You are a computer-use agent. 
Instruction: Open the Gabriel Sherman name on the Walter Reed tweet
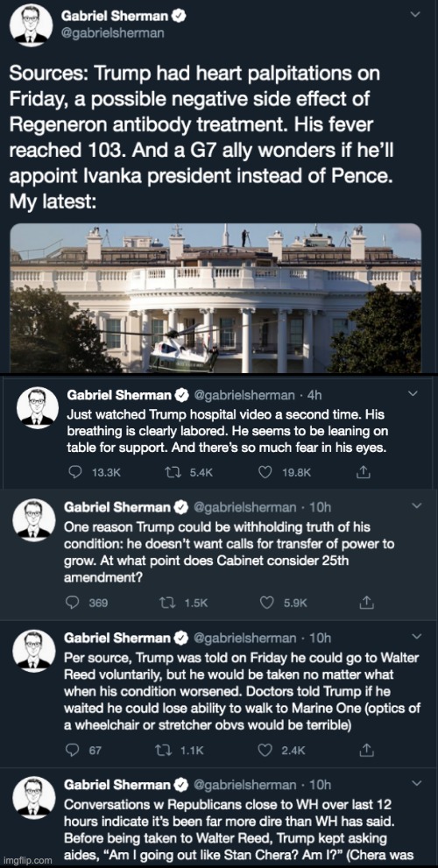(x=117, y=639)
